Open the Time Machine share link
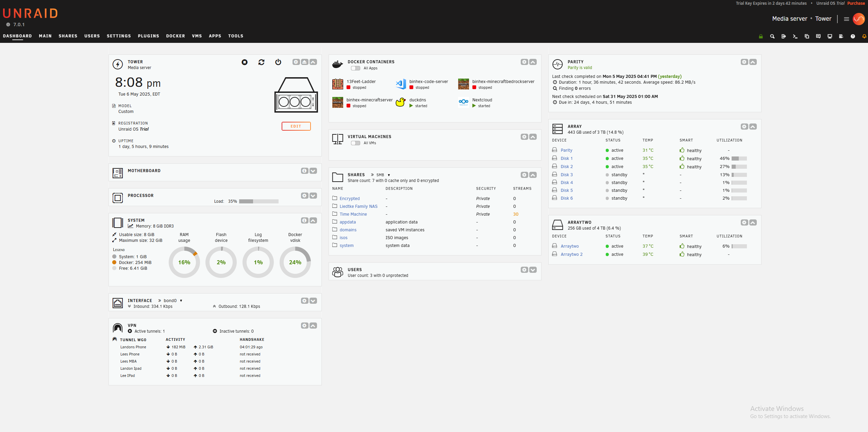 (x=353, y=214)
